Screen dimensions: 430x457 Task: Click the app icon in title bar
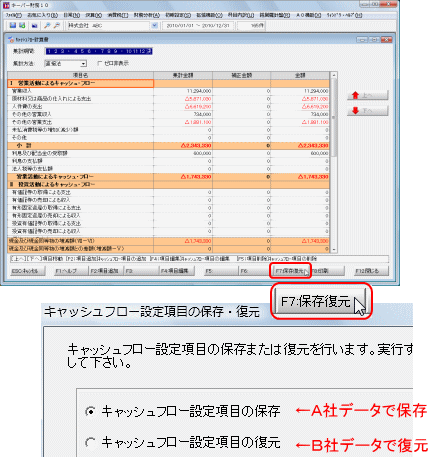6,5
